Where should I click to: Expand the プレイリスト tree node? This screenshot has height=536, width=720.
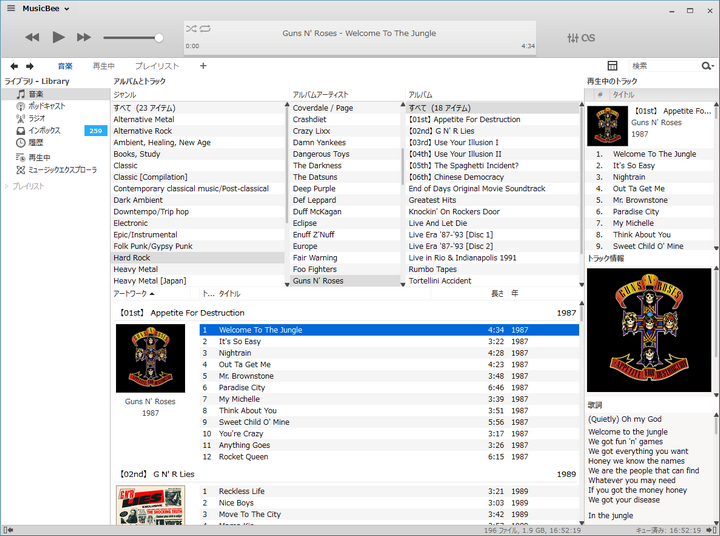[x=6, y=186]
